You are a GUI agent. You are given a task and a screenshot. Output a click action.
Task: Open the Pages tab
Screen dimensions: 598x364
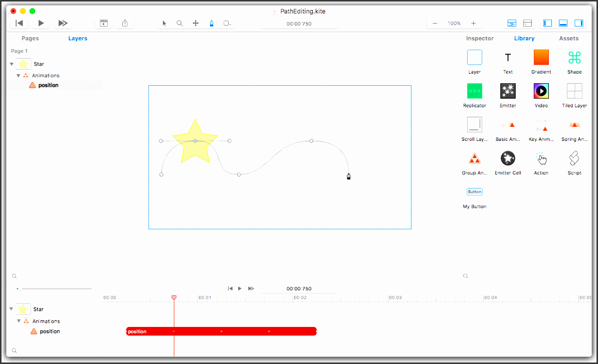coord(30,38)
